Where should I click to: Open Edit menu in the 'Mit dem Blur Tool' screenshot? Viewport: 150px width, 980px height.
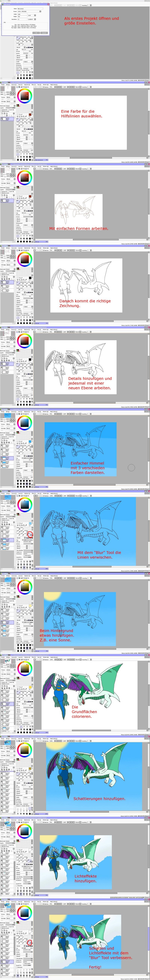pyautogui.click(x=8, y=493)
